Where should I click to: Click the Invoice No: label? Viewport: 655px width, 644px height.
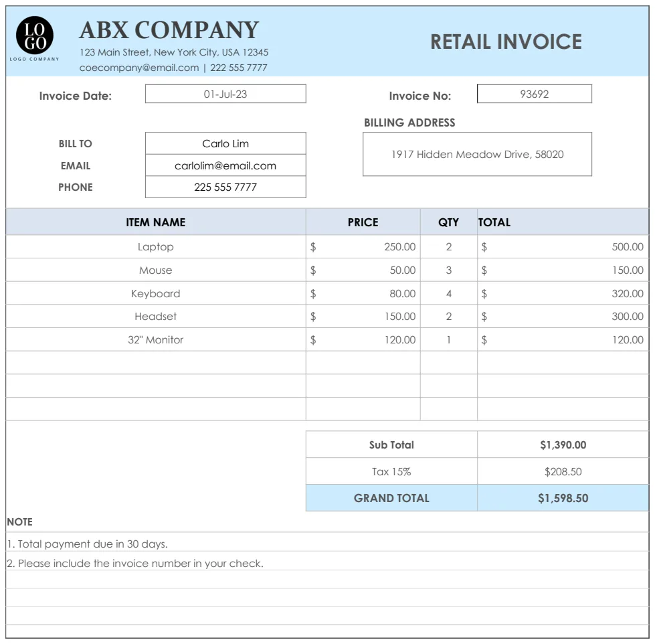pos(419,96)
